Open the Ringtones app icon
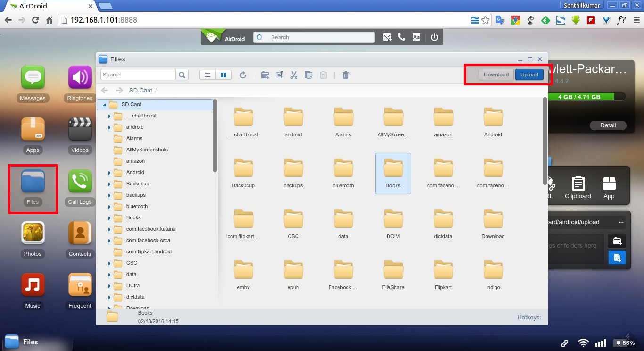This screenshot has height=351, width=644. [80, 78]
